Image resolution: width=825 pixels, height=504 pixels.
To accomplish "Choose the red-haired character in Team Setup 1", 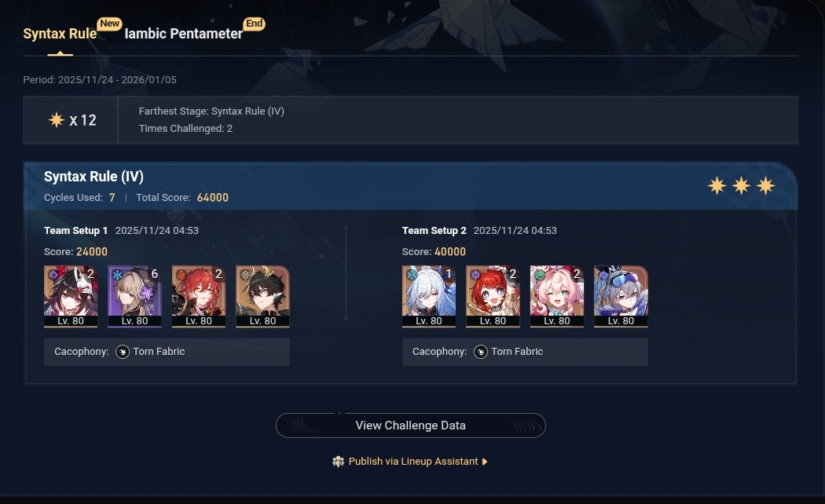I will pos(198,297).
